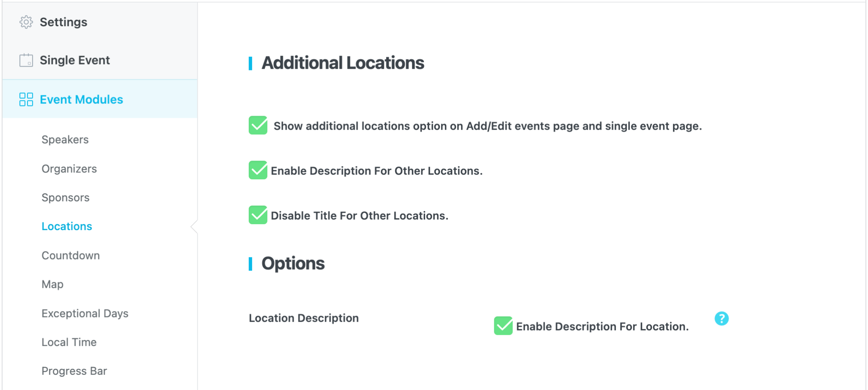Open Organizers module settings
868x390 pixels.
(x=69, y=169)
